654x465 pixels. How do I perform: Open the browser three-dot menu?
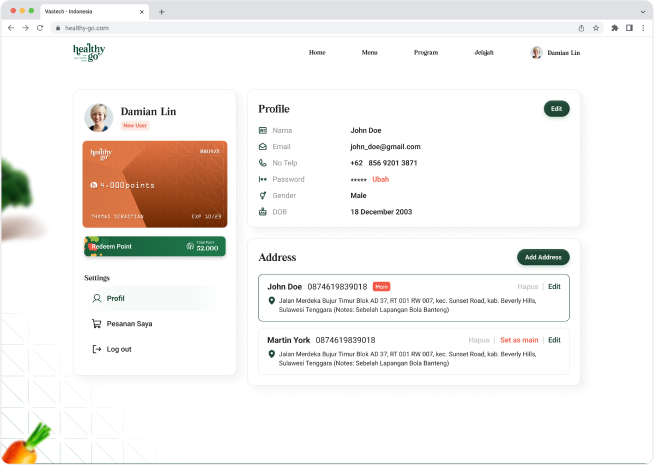(x=642, y=28)
